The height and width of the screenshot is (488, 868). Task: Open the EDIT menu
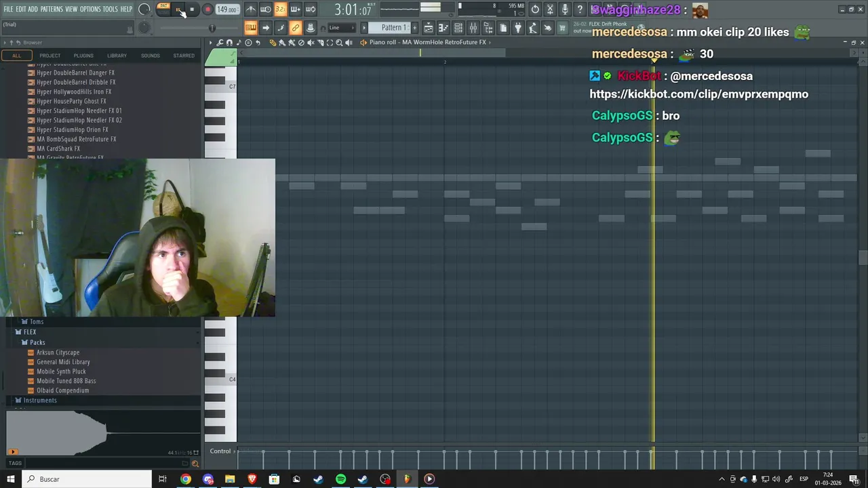[21, 9]
